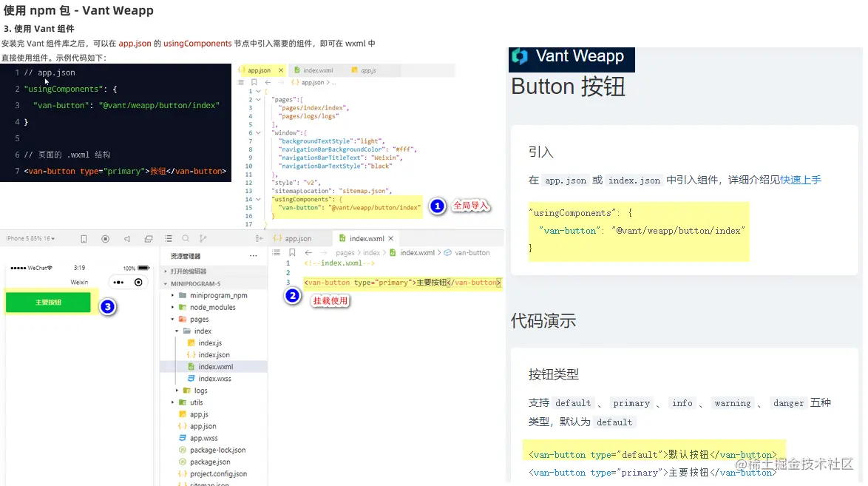This screenshot has width=868, height=486.
Task: Open package.json in the file tree
Action: coord(210,462)
